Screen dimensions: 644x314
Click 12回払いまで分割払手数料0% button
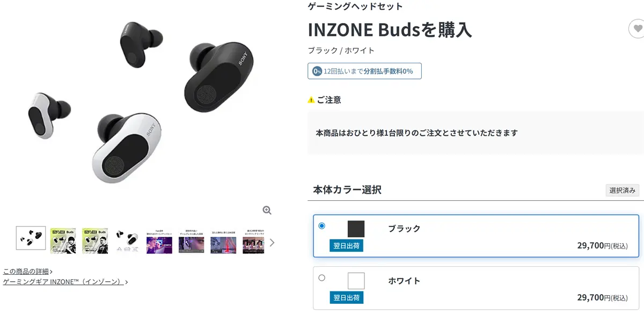click(364, 71)
